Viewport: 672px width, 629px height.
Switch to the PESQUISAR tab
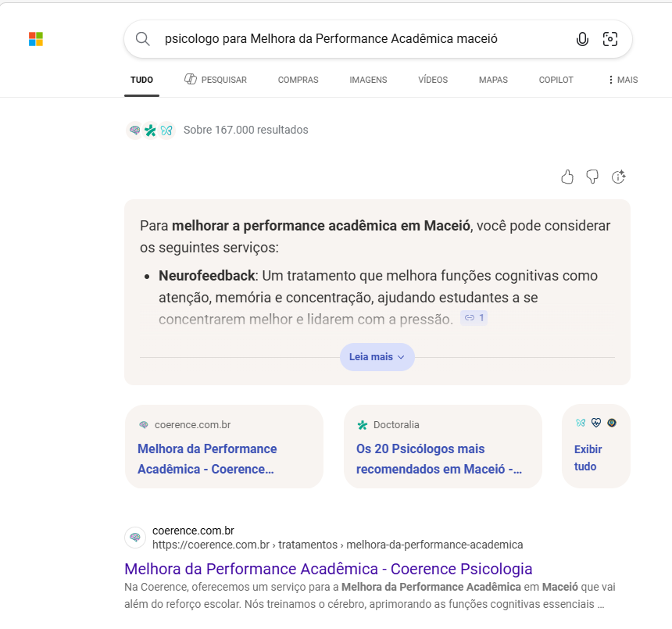pyautogui.click(x=216, y=80)
